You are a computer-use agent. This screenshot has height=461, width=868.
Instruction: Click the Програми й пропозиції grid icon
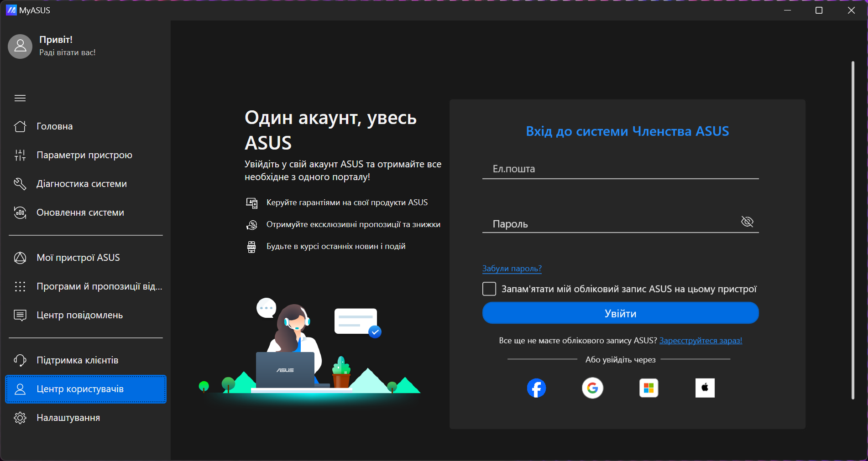(20, 286)
